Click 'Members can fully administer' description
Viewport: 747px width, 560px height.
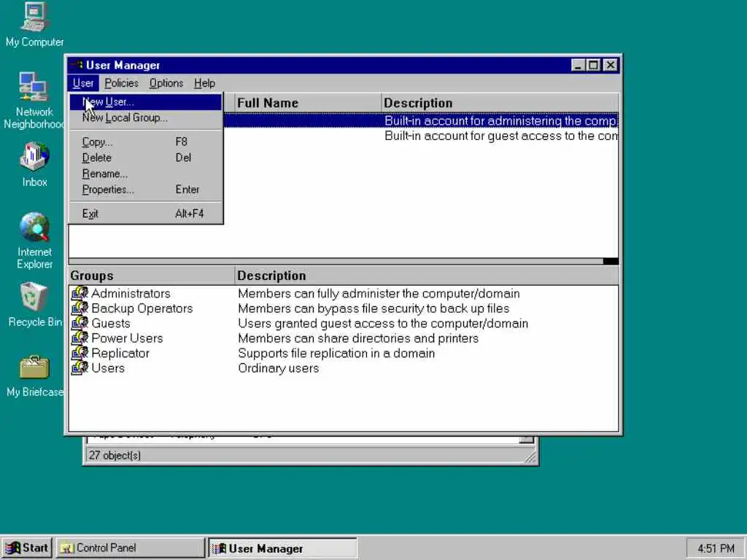(379, 293)
